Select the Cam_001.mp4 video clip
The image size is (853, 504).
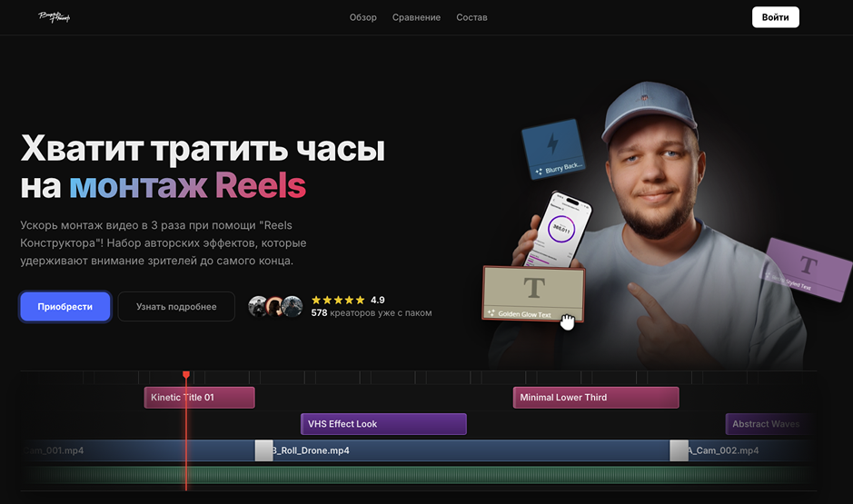click(139, 450)
